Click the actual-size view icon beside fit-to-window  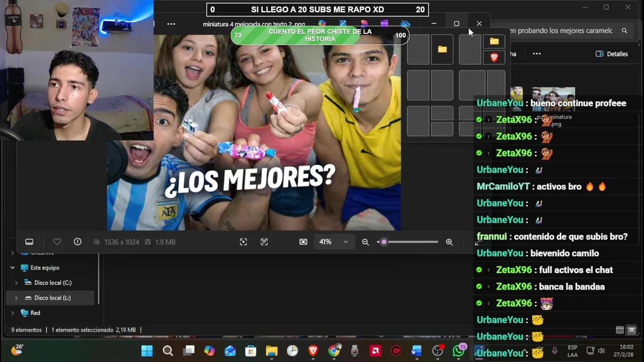point(264,242)
